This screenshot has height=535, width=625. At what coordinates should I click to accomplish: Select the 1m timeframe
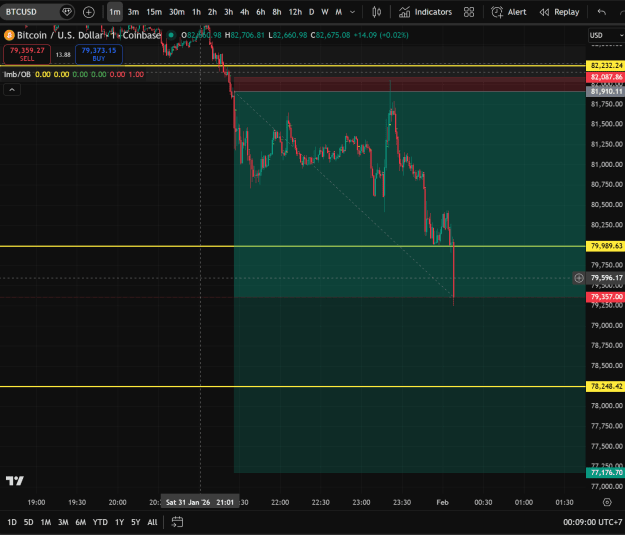[115, 12]
